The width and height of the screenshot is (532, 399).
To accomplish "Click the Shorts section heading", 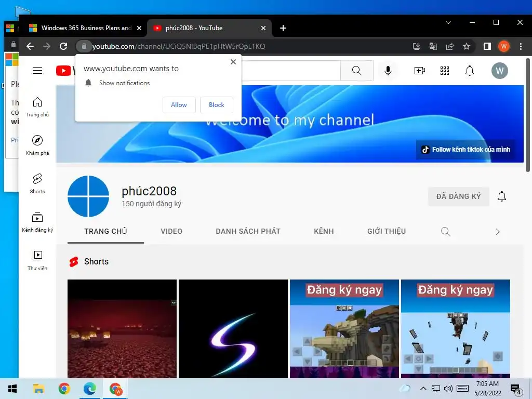I will point(96,262).
